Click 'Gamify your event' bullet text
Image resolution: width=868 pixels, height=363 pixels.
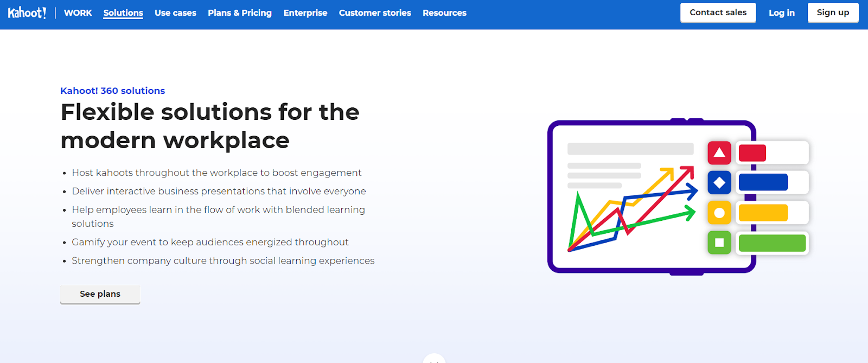210,242
